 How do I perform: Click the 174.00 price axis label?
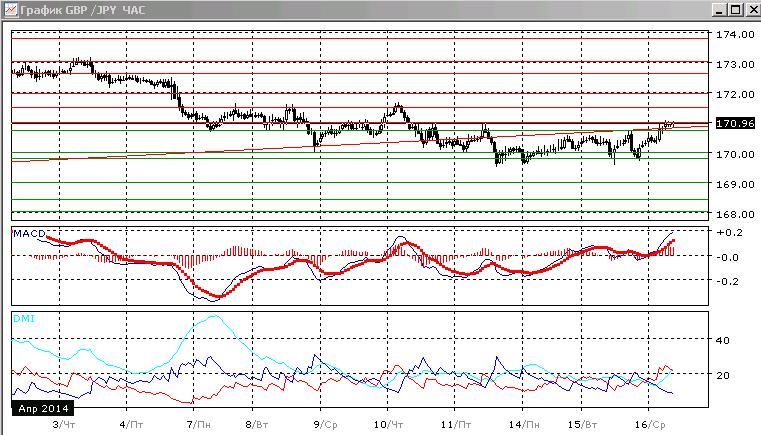pos(735,34)
